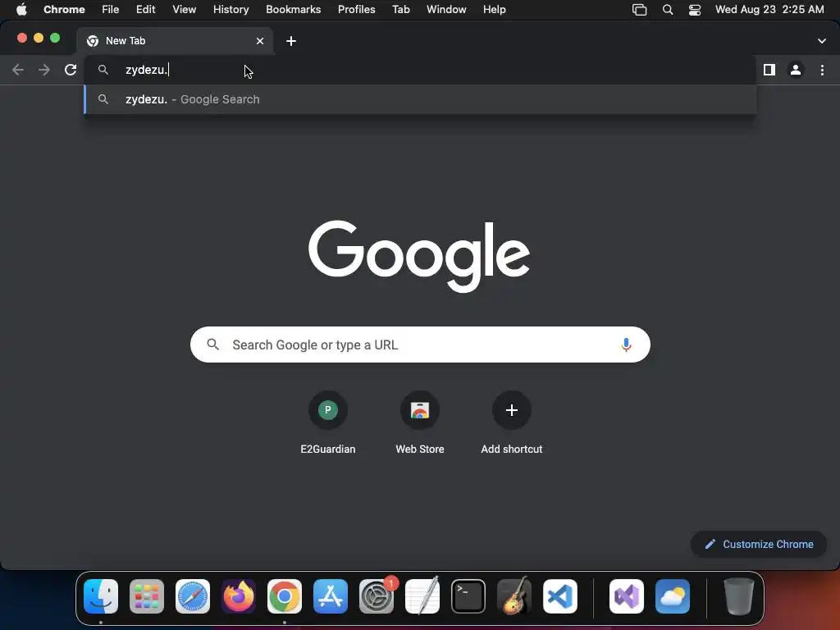This screenshot has width=840, height=630.
Task: Open the cloud weather app in Dock
Action: coord(673,596)
